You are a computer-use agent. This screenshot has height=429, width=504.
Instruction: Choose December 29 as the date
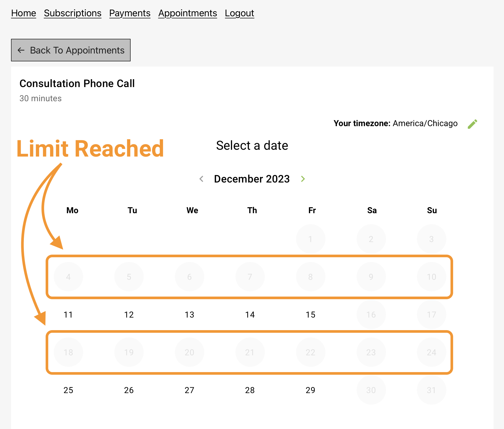click(310, 390)
